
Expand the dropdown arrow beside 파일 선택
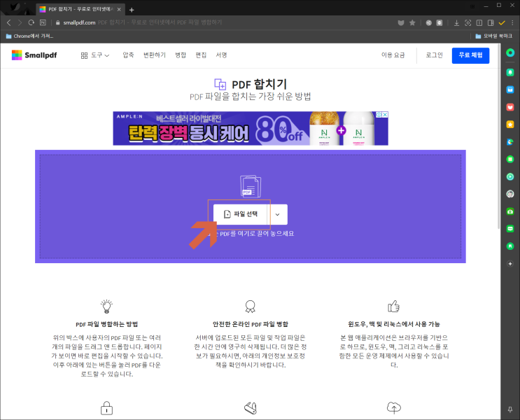278,214
